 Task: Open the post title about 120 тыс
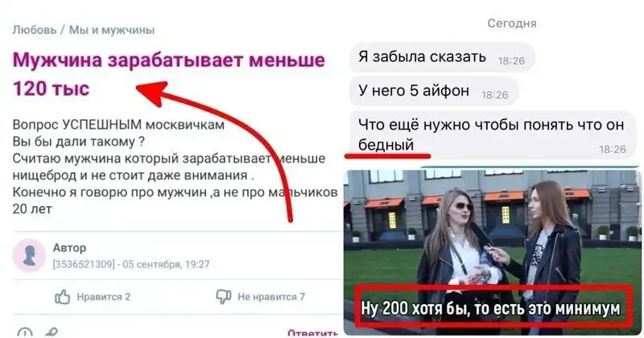[x=169, y=74]
